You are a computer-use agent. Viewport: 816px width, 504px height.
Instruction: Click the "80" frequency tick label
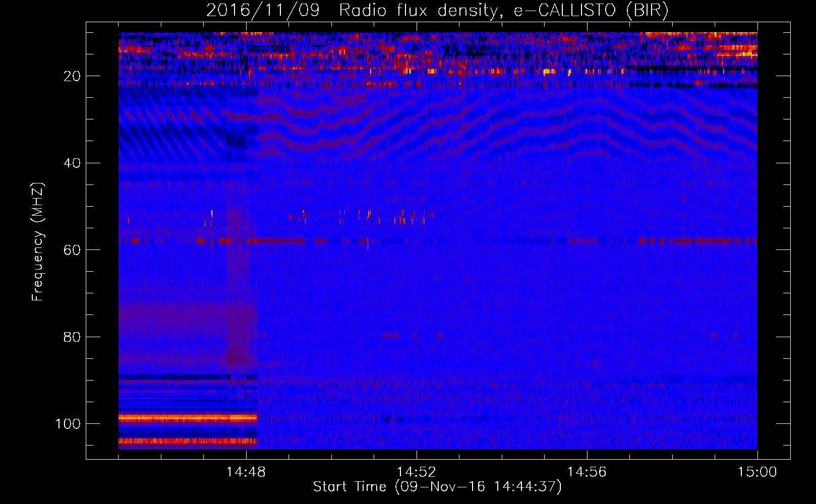(x=73, y=337)
